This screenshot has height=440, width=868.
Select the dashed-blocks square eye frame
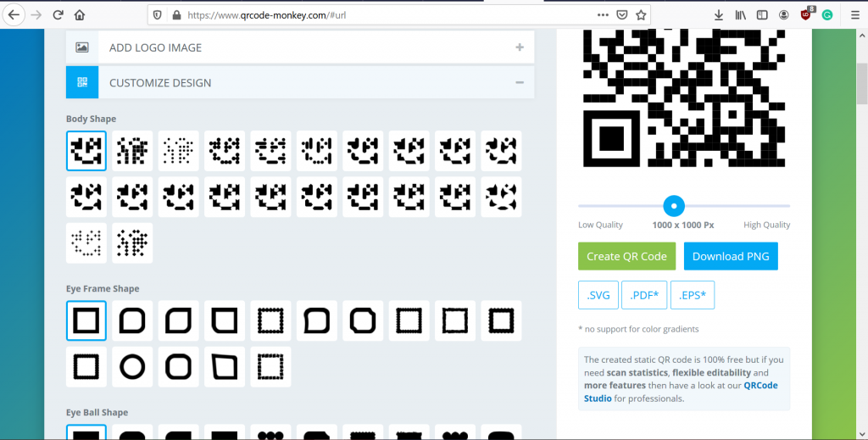(270, 367)
